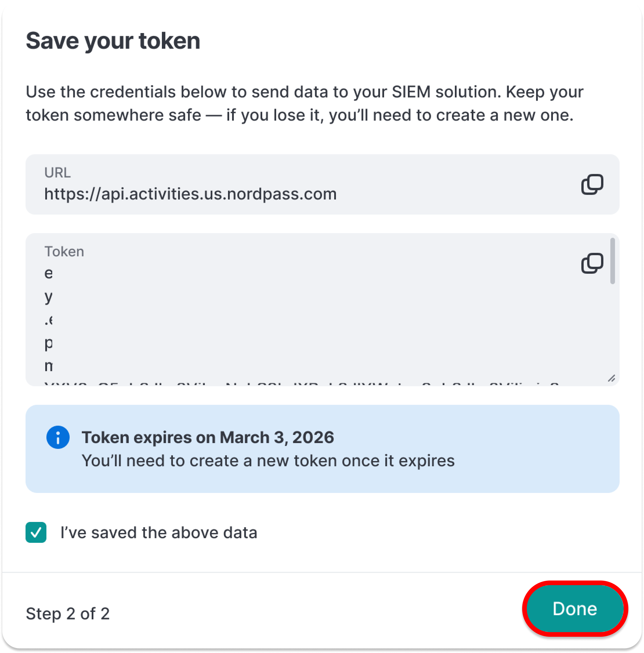Image resolution: width=644 pixels, height=653 pixels.
Task: Click the URL field label
Action: coord(57,173)
